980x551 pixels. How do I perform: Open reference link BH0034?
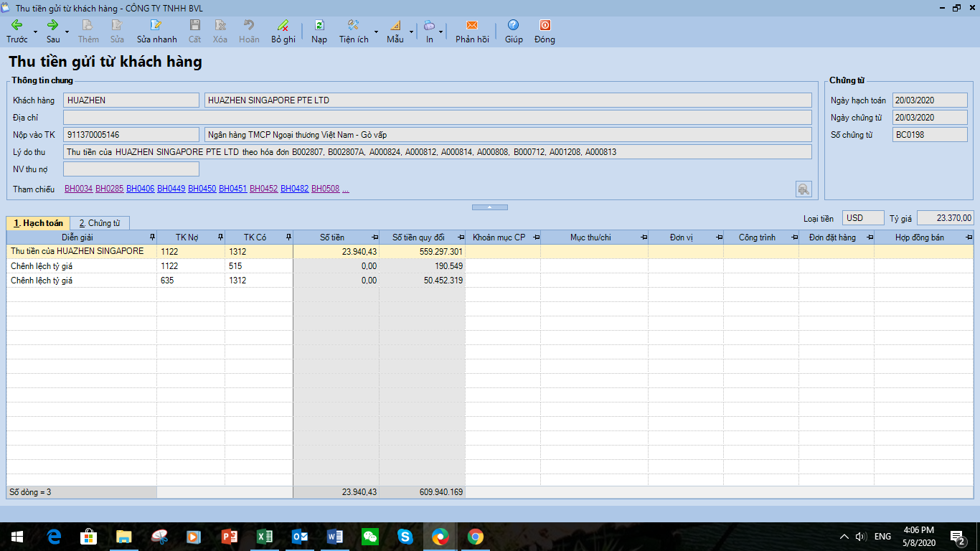(x=78, y=189)
